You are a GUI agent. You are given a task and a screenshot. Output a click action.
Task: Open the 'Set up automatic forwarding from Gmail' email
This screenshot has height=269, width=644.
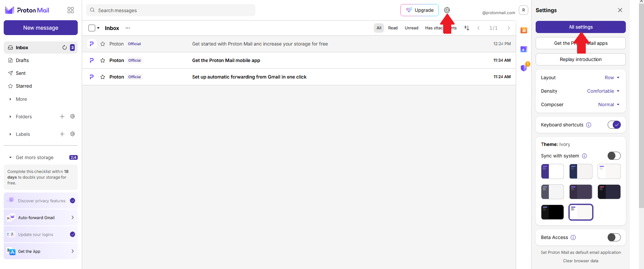299,77
